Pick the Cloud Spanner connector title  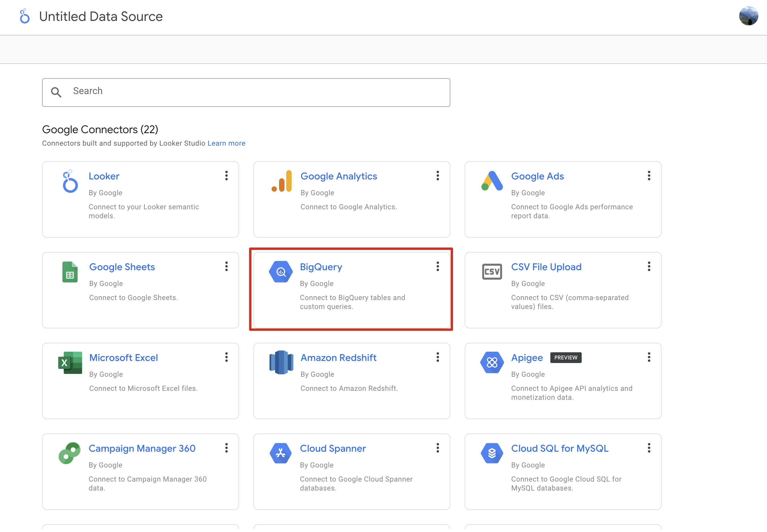pos(333,449)
